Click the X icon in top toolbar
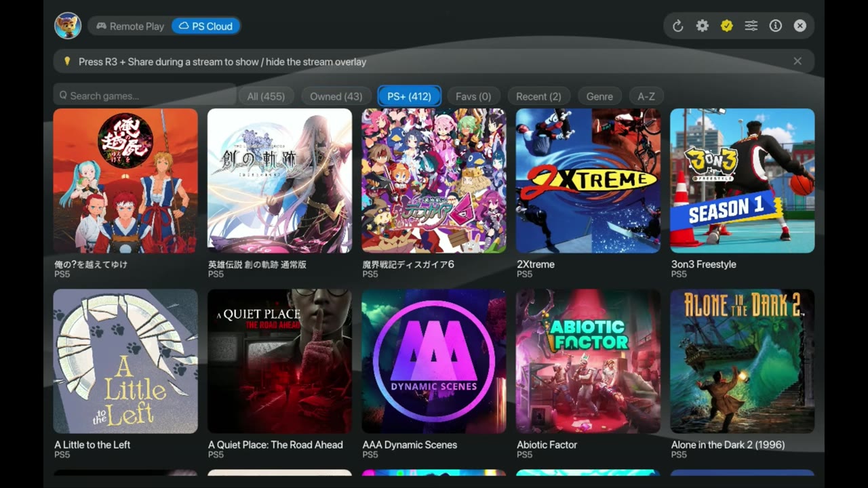868x488 pixels. [x=800, y=26]
